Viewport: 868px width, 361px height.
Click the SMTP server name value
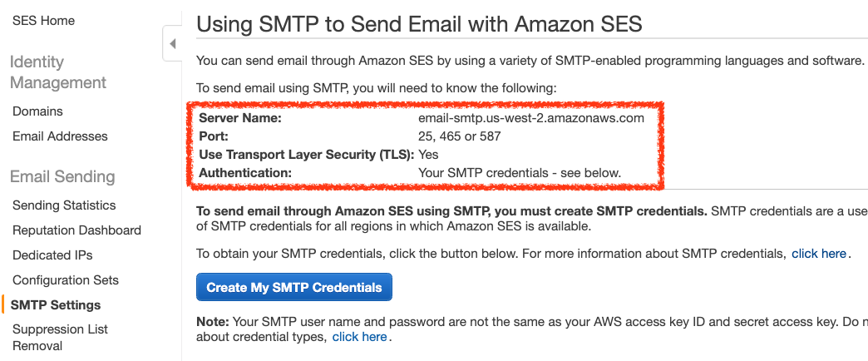pos(531,118)
